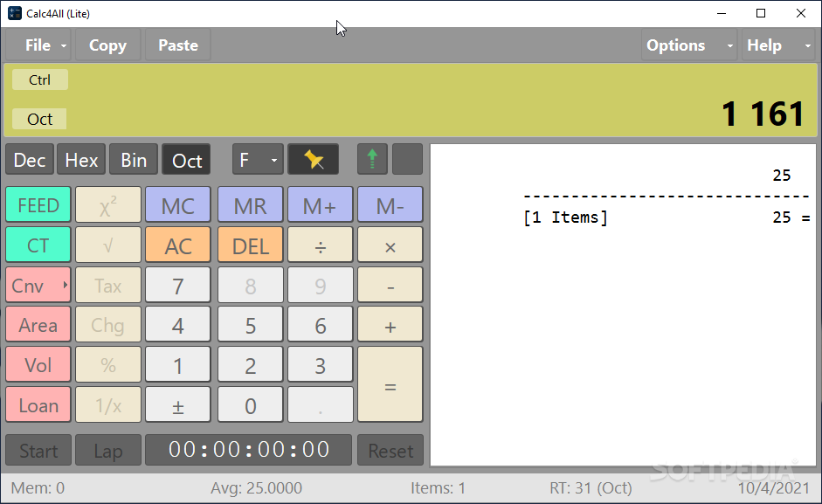The width and height of the screenshot is (822, 504).
Task: Click the 00:00:00:00 stopwatch display
Action: [x=248, y=450]
